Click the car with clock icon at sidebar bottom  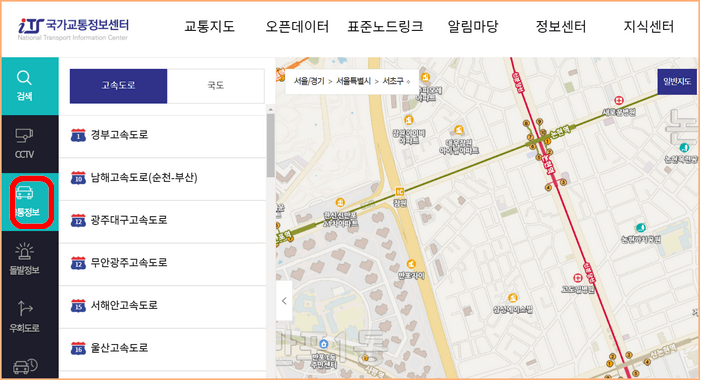point(26,366)
